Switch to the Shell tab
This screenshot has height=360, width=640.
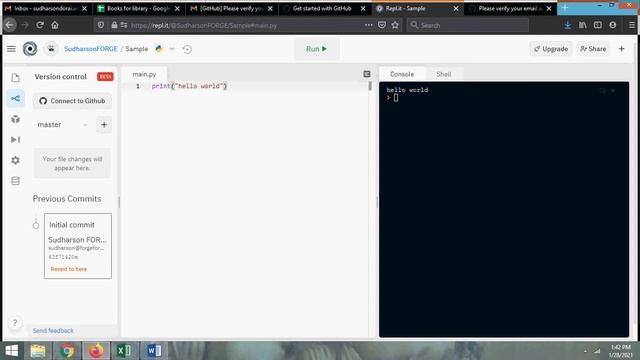pos(444,74)
